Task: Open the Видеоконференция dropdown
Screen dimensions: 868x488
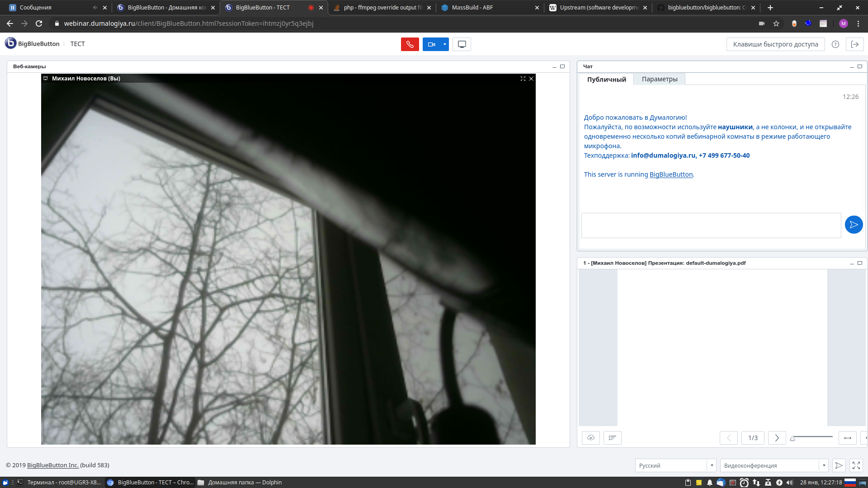Action: [774, 465]
